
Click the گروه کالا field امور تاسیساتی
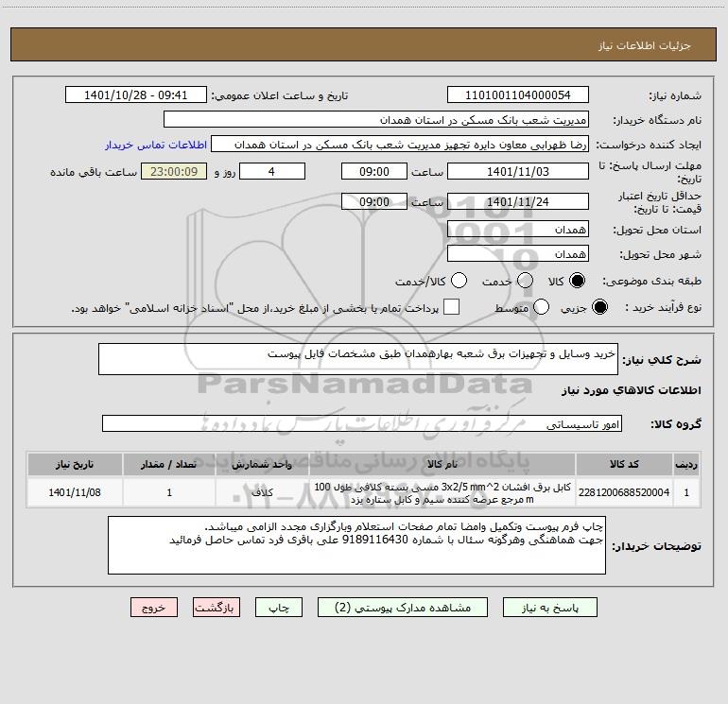click(x=362, y=423)
